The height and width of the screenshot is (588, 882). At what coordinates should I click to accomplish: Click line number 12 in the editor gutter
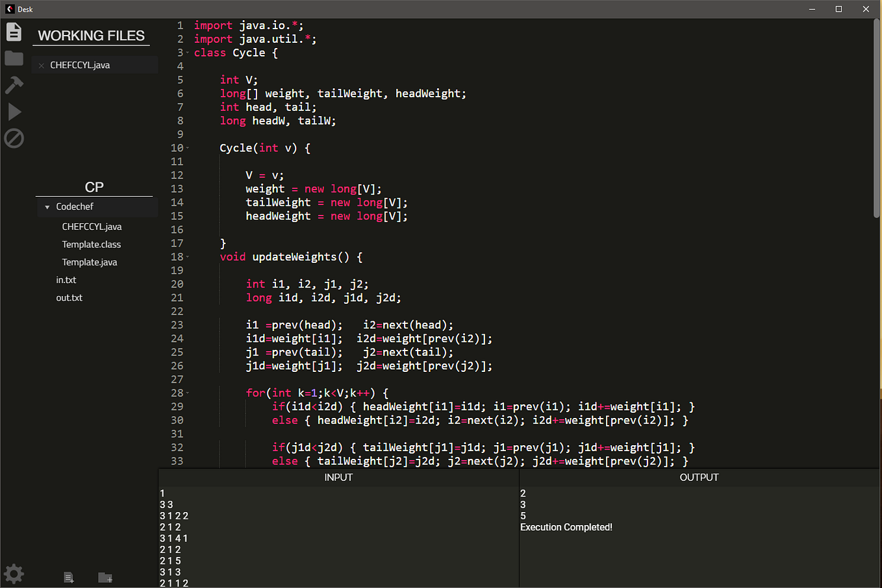[177, 175]
